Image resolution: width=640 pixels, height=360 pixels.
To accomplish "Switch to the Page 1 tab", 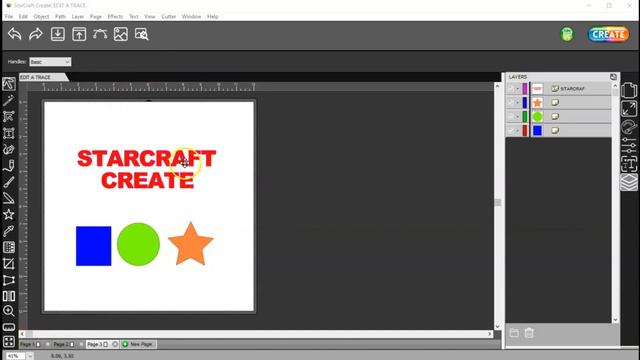I will click(30, 344).
